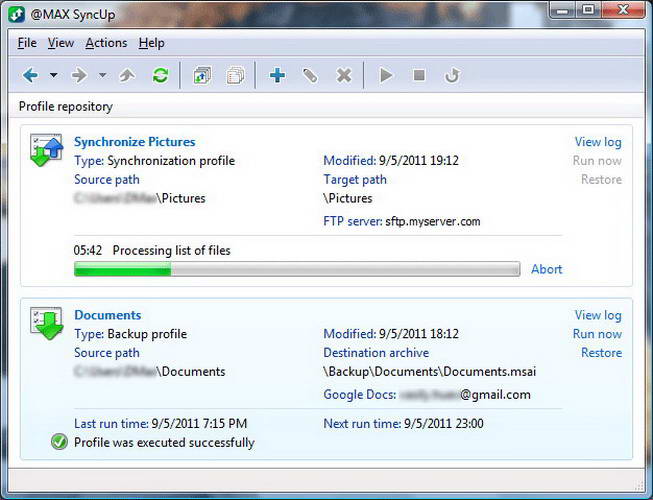Viewport: 653px width, 500px height.
Task: Click the Back arrow toolbar icon
Action: point(31,75)
